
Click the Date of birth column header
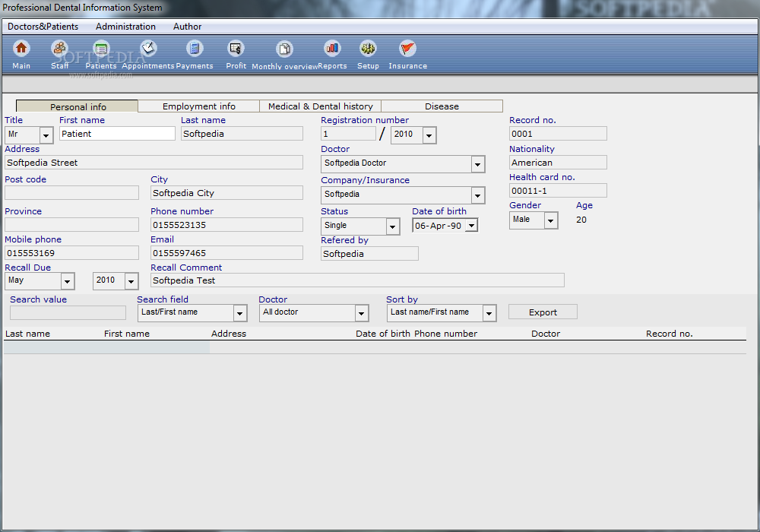(x=383, y=334)
